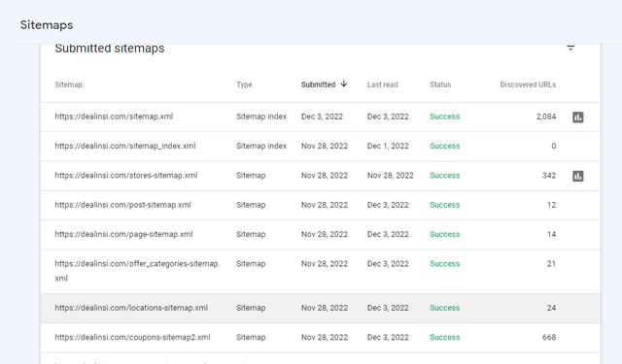
Task: Click the Sitemaps page title
Action: [x=47, y=25]
